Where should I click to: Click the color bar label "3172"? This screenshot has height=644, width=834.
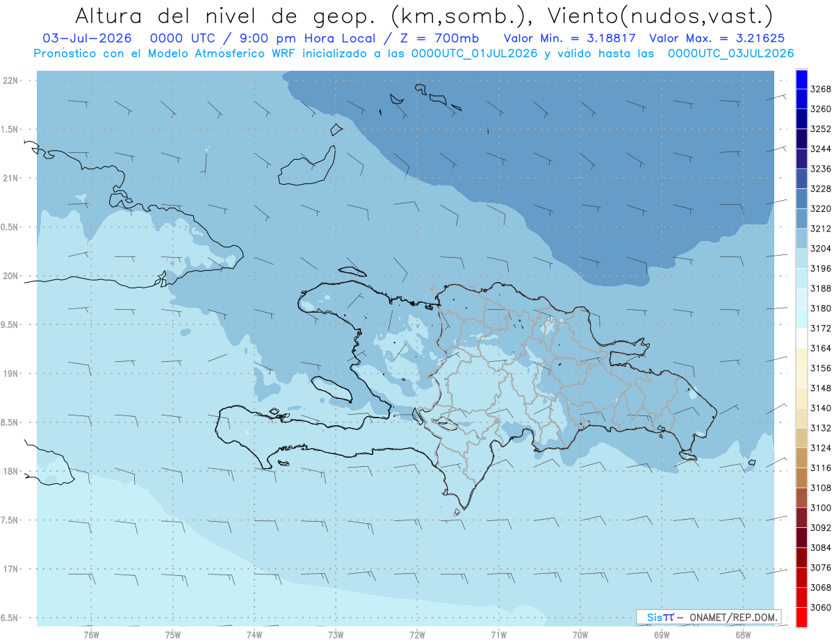(820, 328)
